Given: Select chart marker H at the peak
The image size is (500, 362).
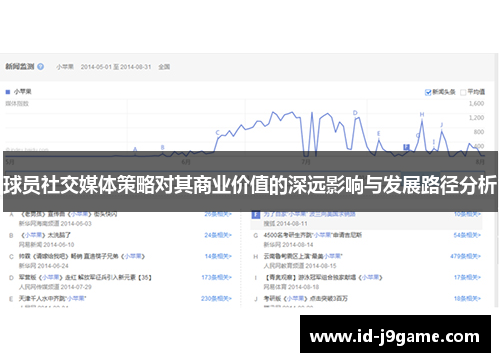Looking at the screenshot, I should [422, 114].
